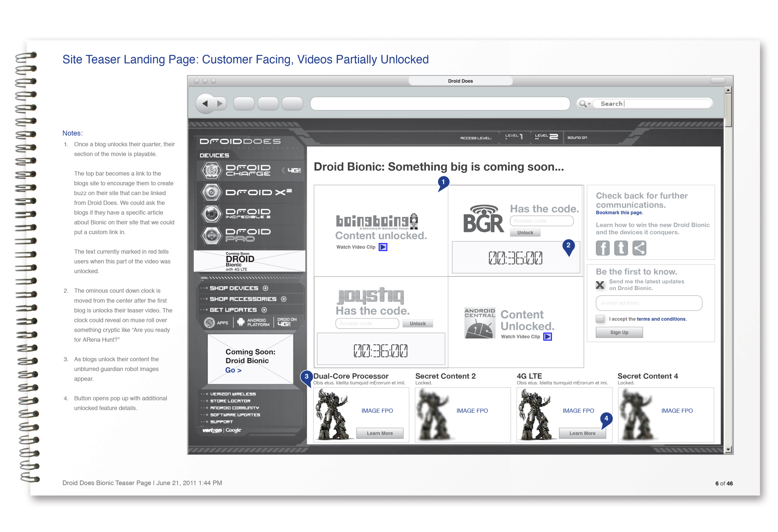Select Access Level 1
Viewport: 778px width, 532px height.
(x=514, y=137)
